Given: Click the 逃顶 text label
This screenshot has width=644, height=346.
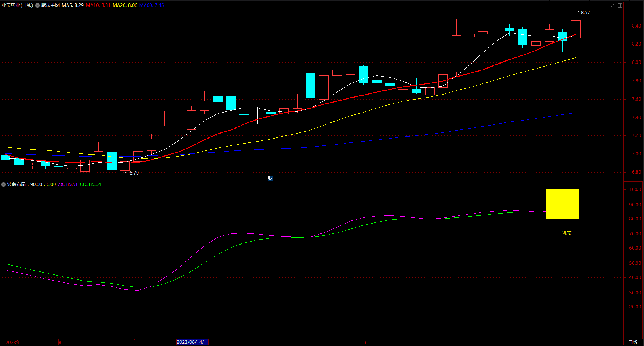Looking at the screenshot, I should pyautogui.click(x=567, y=233).
